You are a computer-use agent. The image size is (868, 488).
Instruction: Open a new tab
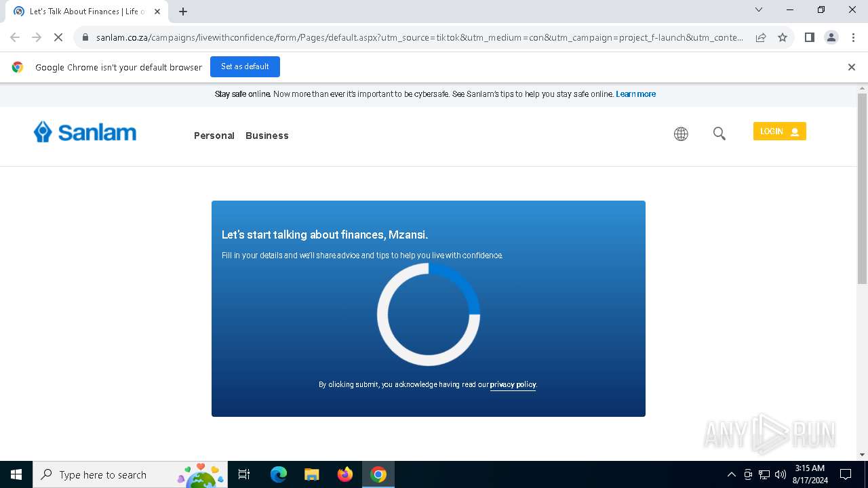coord(183,12)
